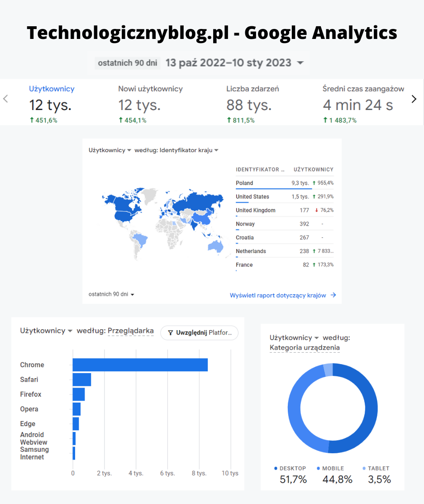
Task: Open Użytkownicy dropdown in browser card
Action: 46,331
